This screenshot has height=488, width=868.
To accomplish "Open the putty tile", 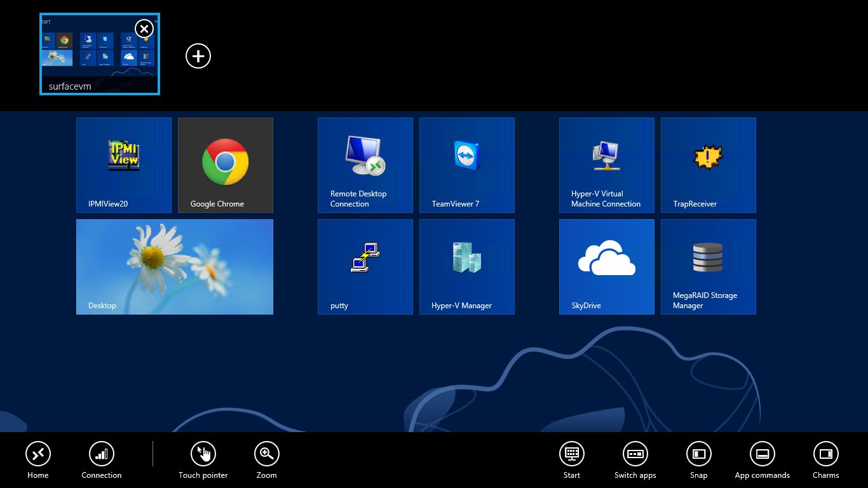I will pos(365,267).
